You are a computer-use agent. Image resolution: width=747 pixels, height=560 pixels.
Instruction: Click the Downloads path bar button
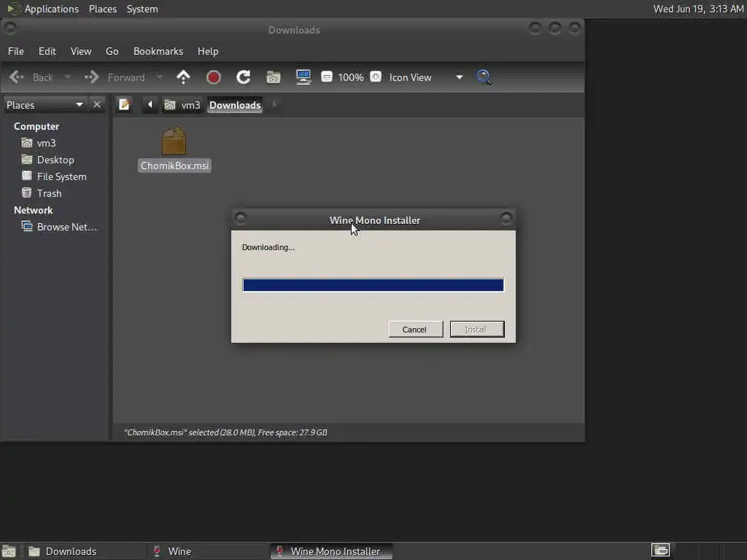(235, 105)
